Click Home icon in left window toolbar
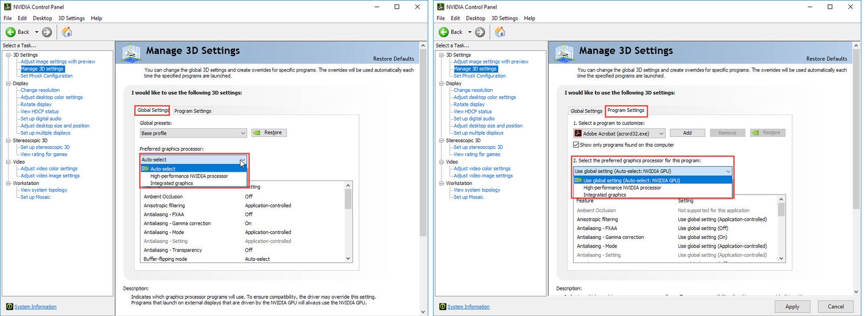 click(x=67, y=32)
